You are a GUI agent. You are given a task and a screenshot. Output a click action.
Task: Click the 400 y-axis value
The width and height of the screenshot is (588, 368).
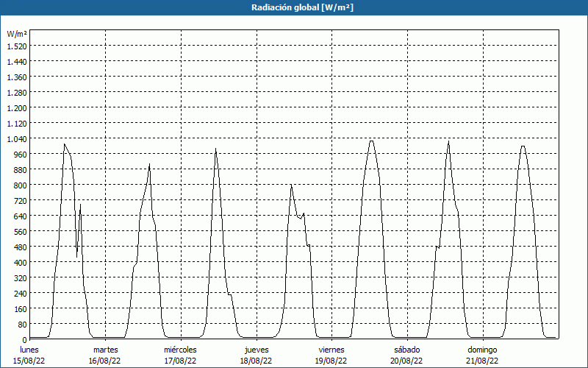pyautogui.click(x=21, y=262)
